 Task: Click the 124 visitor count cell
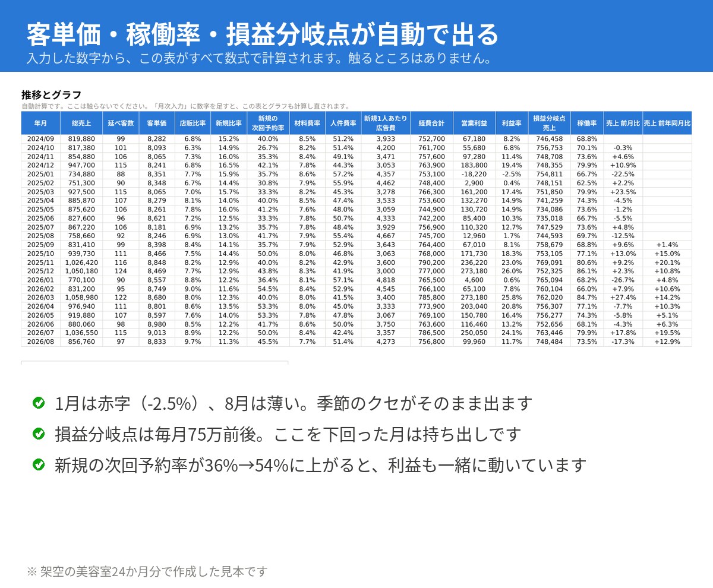click(x=121, y=271)
